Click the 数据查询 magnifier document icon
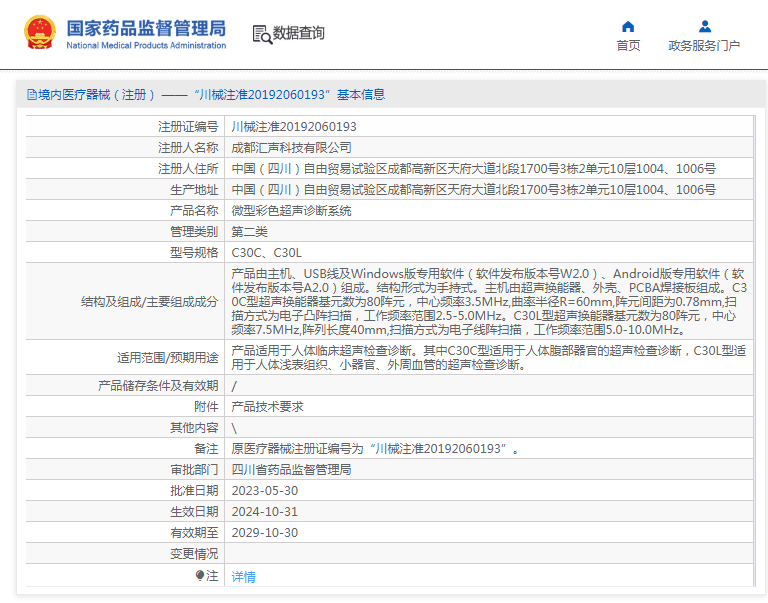The width and height of the screenshot is (768, 603). coord(262,34)
